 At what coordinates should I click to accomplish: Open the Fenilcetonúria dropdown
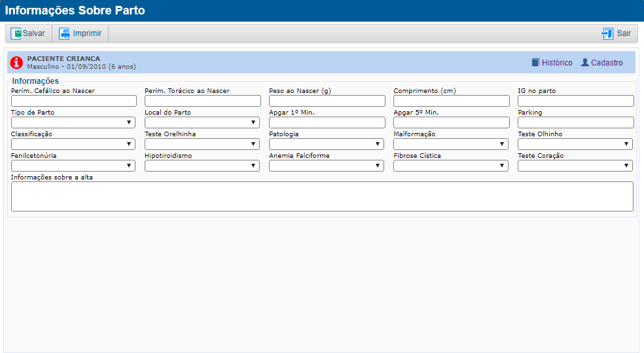pos(73,166)
